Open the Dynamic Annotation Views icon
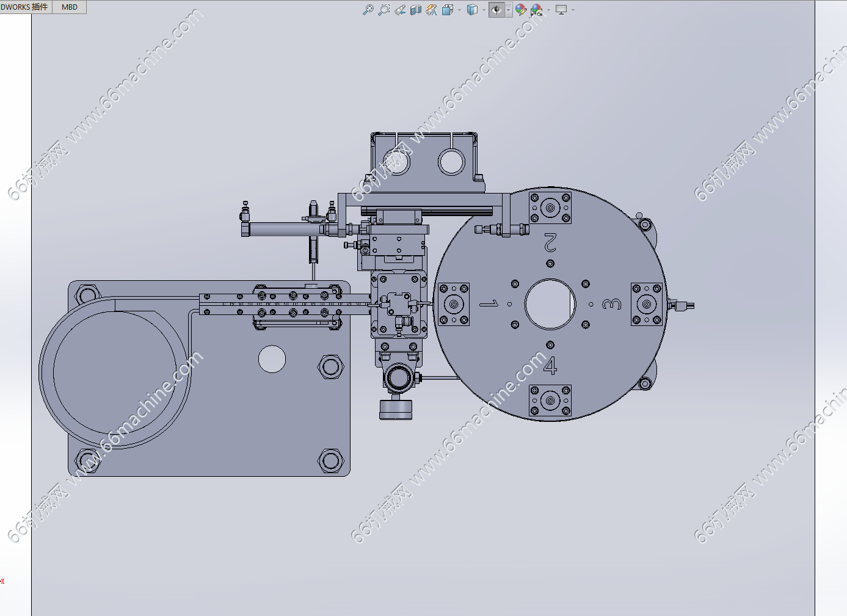847x616 pixels. (x=432, y=10)
